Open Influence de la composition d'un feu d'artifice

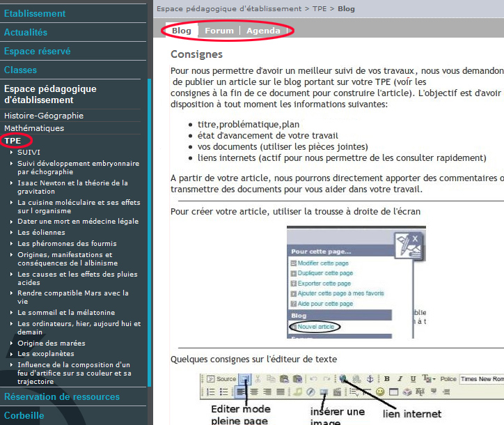[74, 373]
